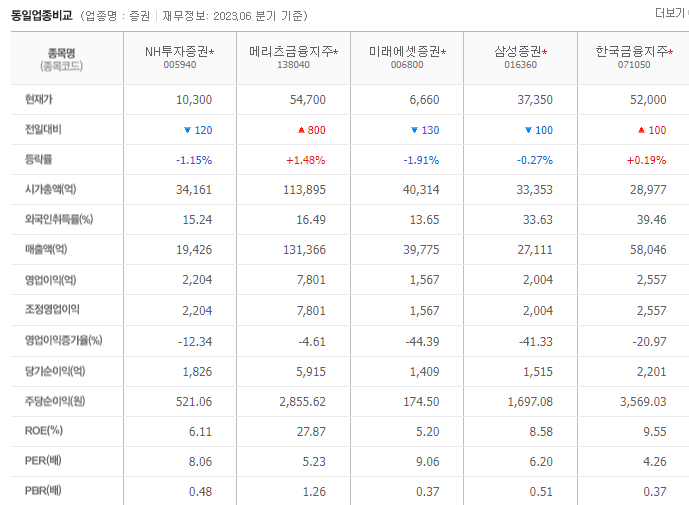This screenshot has width=689, height=505.
Task: Select stock code 071050
Action: click(x=634, y=65)
